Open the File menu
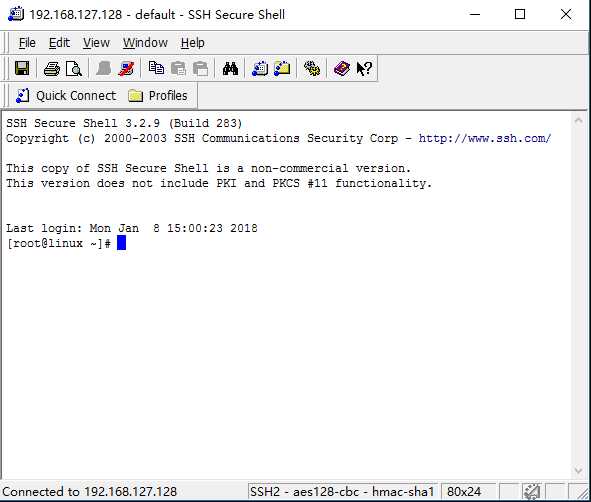Screen dimensions: 591x502 (27, 43)
